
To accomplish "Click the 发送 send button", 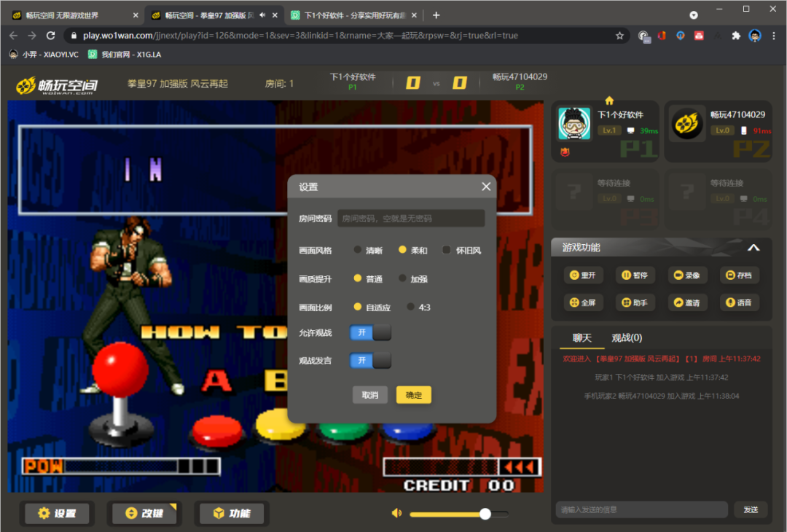I will pyautogui.click(x=751, y=509).
